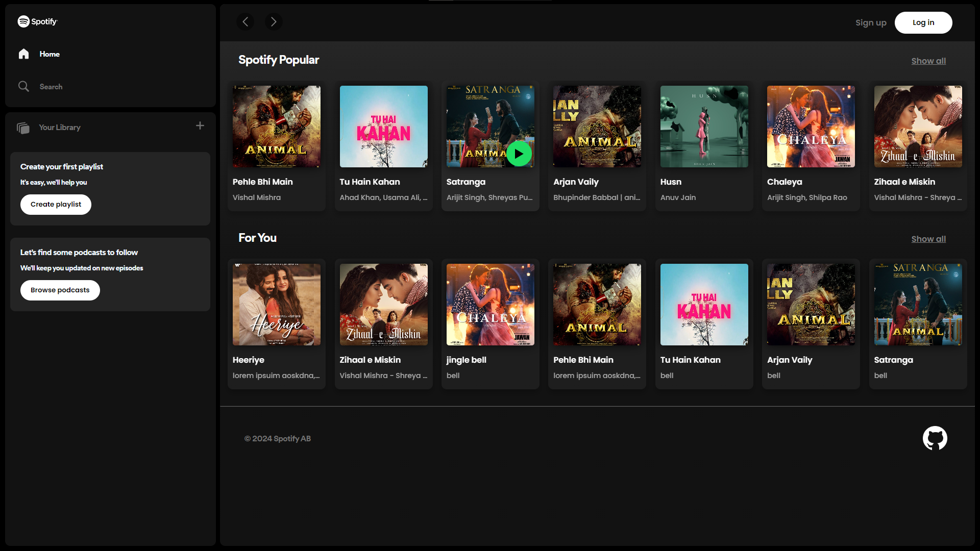Click the Search magnifier icon
This screenshot has width=980, height=551.
click(x=23, y=87)
